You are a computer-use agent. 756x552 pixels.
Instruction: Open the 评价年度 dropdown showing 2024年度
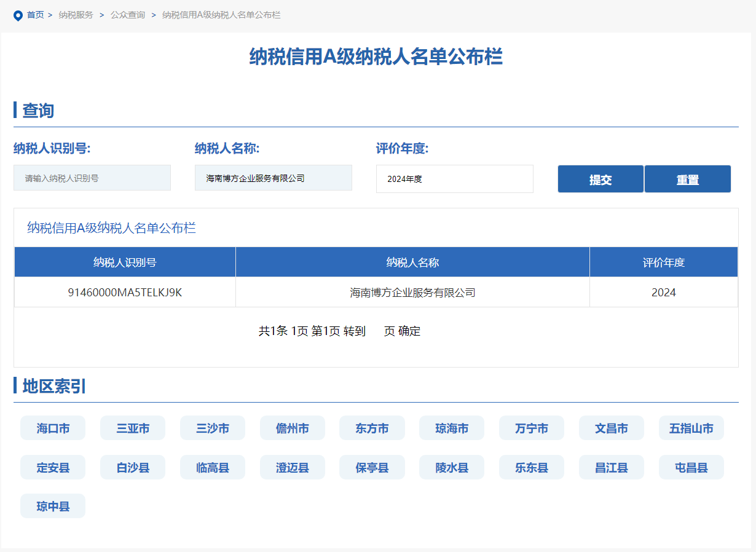coord(455,179)
